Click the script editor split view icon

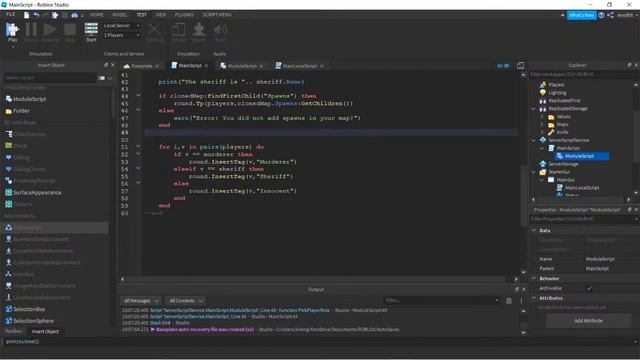click(x=520, y=66)
